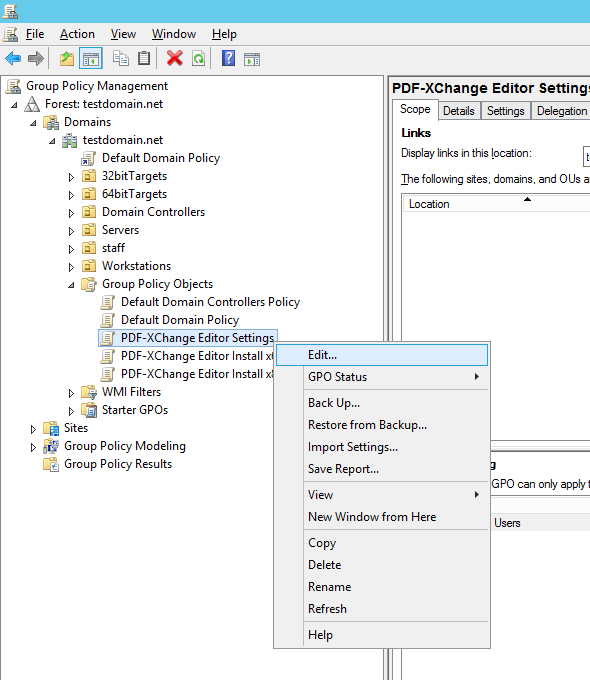Image resolution: width=590 pixels, height=680 pixels.
Task: Expand the Servers OU
Action: (x=71, y=231)
